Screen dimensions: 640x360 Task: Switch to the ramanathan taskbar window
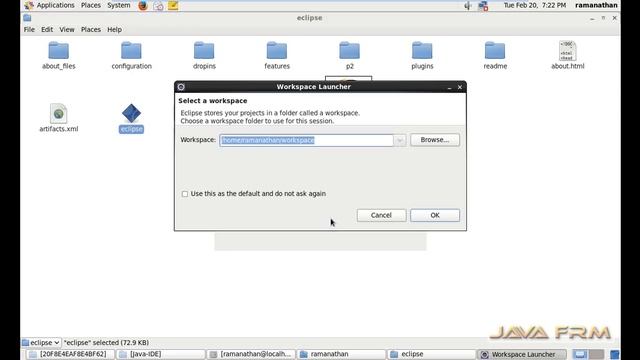341,354
